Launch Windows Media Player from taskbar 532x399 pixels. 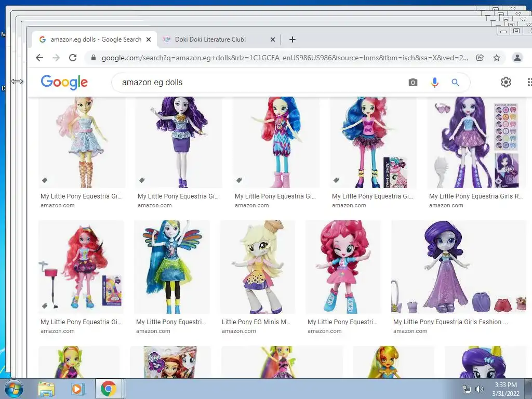[77, 389]
